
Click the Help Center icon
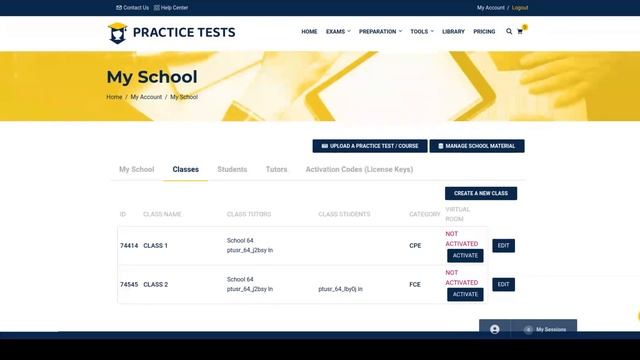tap(157, 8)
